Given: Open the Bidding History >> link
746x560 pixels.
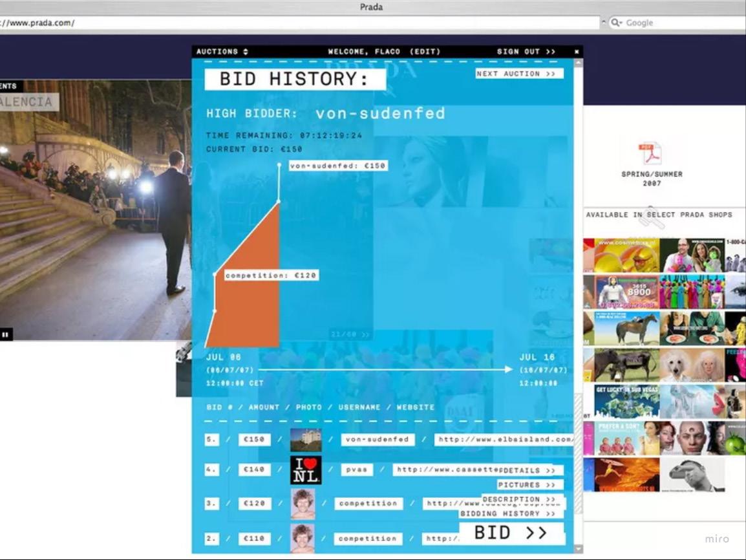Looking at the screenshot, I should point(511,513).
